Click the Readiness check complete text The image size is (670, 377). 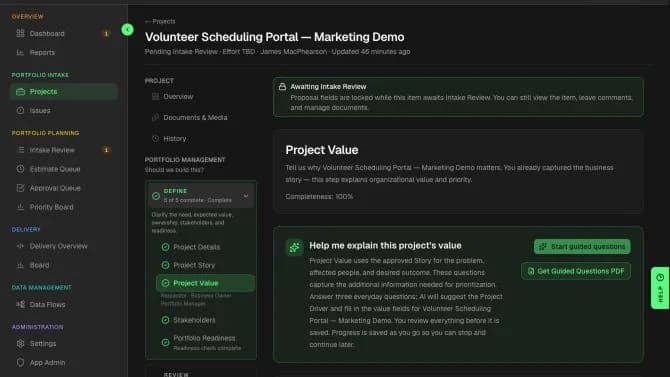207,348
